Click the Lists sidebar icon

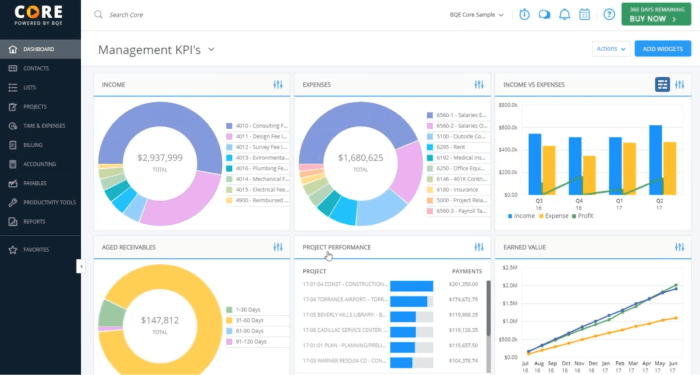12,88
